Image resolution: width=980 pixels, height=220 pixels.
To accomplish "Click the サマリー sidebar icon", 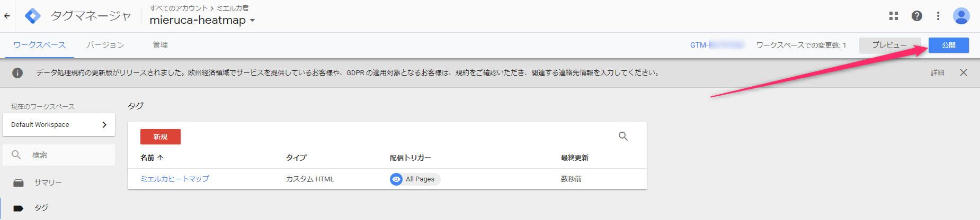I will 19,183.
